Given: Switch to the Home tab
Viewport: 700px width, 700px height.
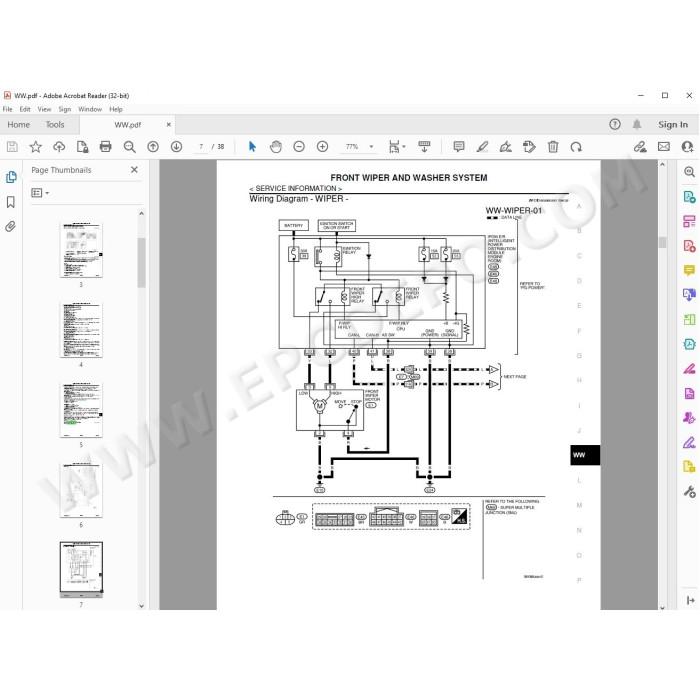Looking at the screenshot, I should pos(19,125).
